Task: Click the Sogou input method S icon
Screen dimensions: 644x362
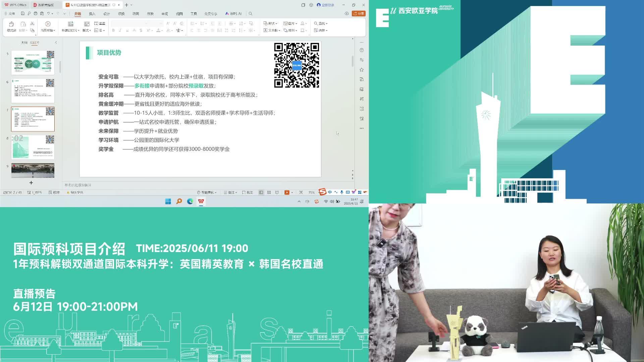Action: (x=322, y=192)
